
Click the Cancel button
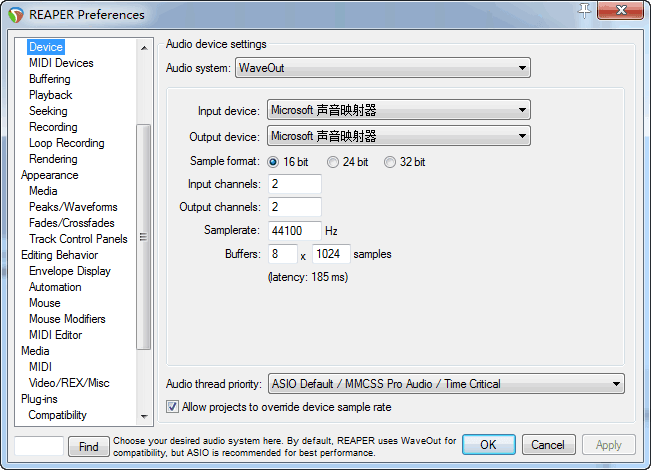coord(548,445)
